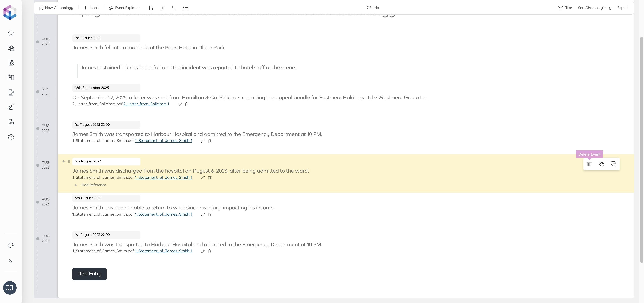
Task: Open the settings gear in the sidebar
Action: click(11, 137)
